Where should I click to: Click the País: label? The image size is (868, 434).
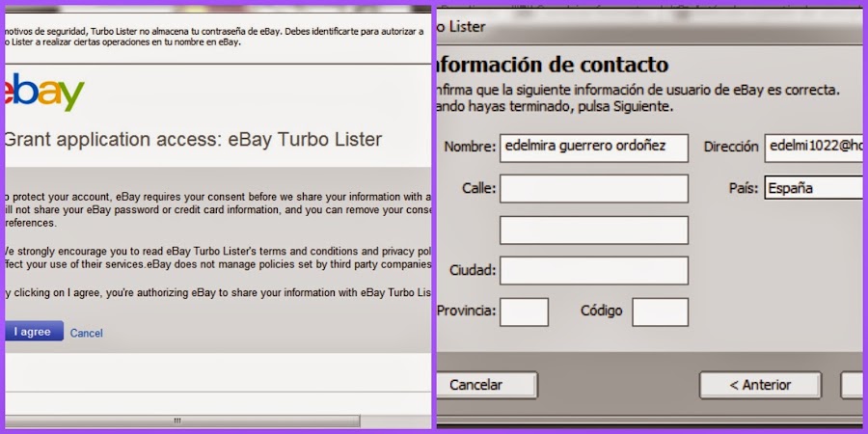point(744,188)
